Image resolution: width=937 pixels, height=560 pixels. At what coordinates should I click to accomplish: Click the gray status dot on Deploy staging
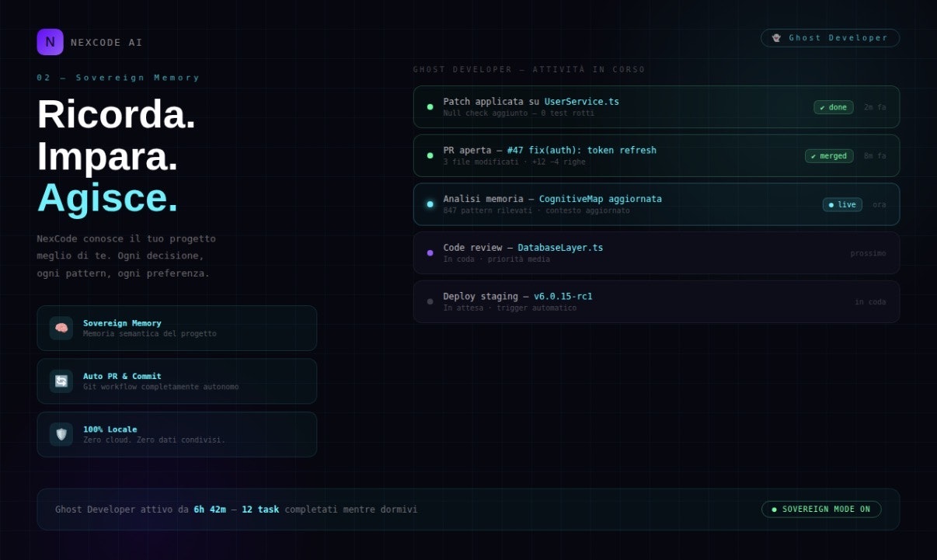[430, 301]
